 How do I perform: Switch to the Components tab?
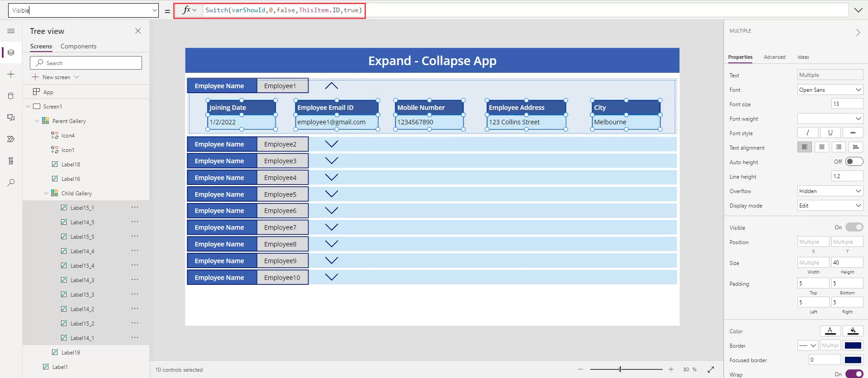click(78, 46)
